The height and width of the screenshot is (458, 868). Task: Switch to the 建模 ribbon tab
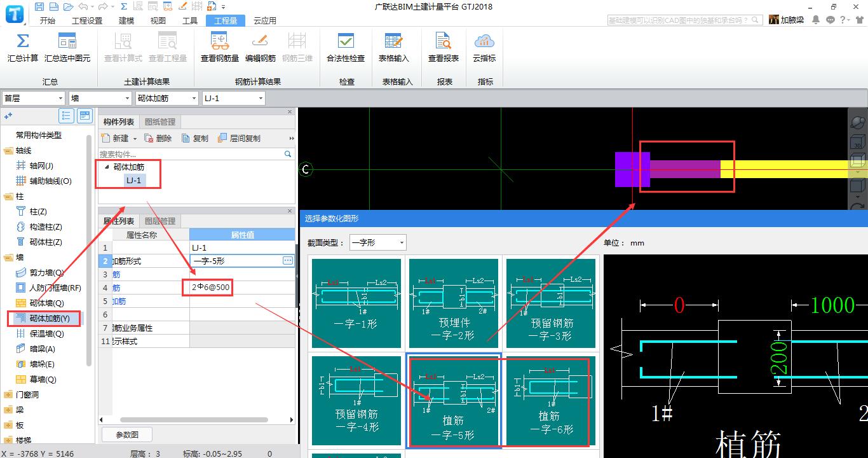tap(126, 20)
